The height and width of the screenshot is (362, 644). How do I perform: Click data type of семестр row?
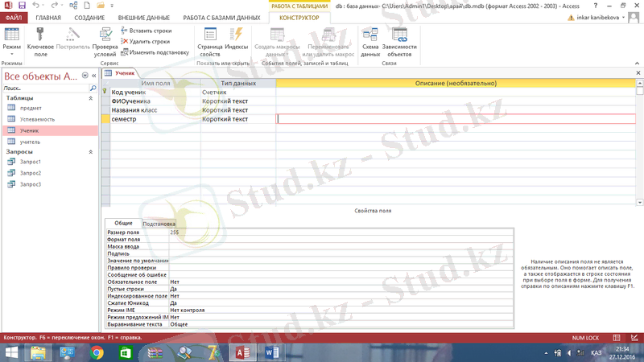pos(238,119)
